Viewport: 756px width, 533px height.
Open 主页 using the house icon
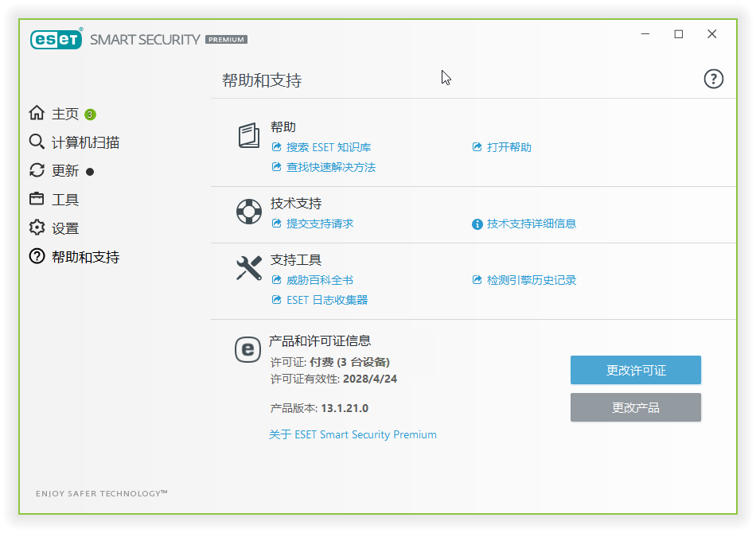(37, 113)
